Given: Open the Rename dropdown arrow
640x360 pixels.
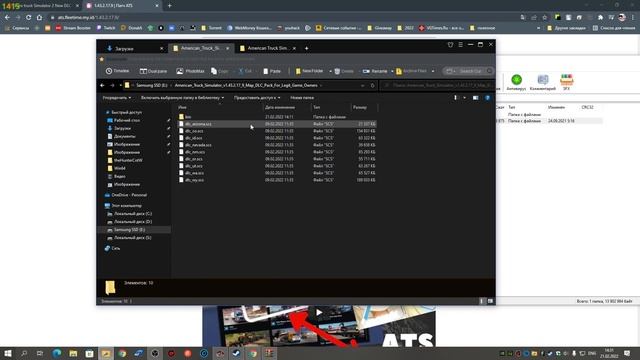Looking at the screenshot, I should click(392, 71).
